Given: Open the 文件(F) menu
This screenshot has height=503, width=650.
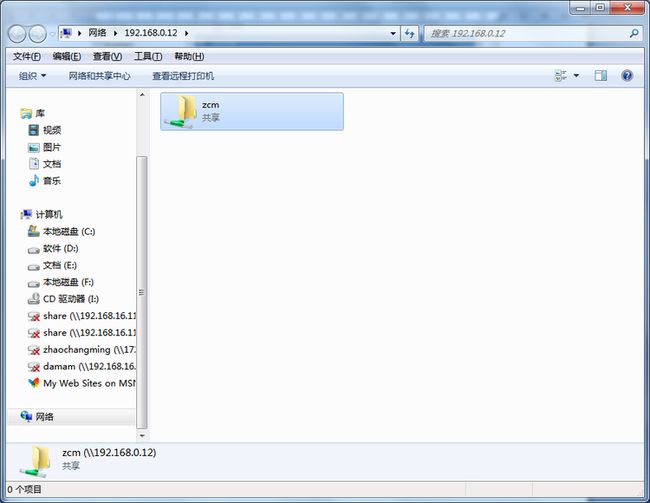Looking at the screenshot, I should tap(27, 56).
